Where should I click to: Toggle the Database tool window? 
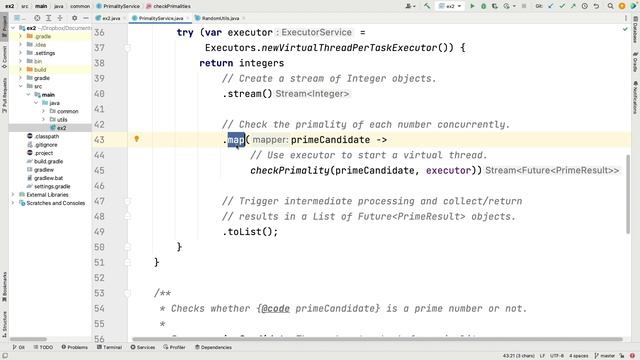click(x=635, y=29)
